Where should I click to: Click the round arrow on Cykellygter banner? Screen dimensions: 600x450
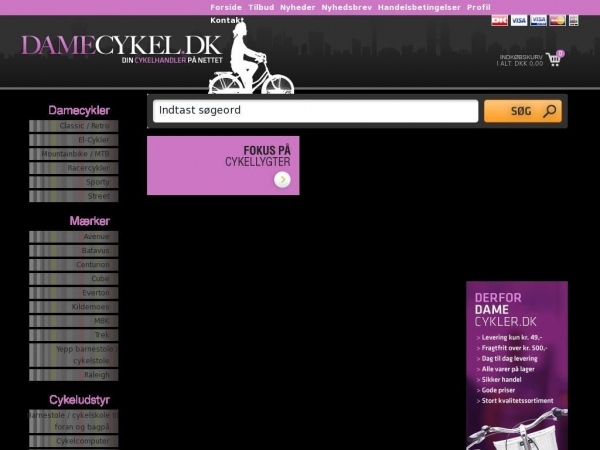[282, 179]
